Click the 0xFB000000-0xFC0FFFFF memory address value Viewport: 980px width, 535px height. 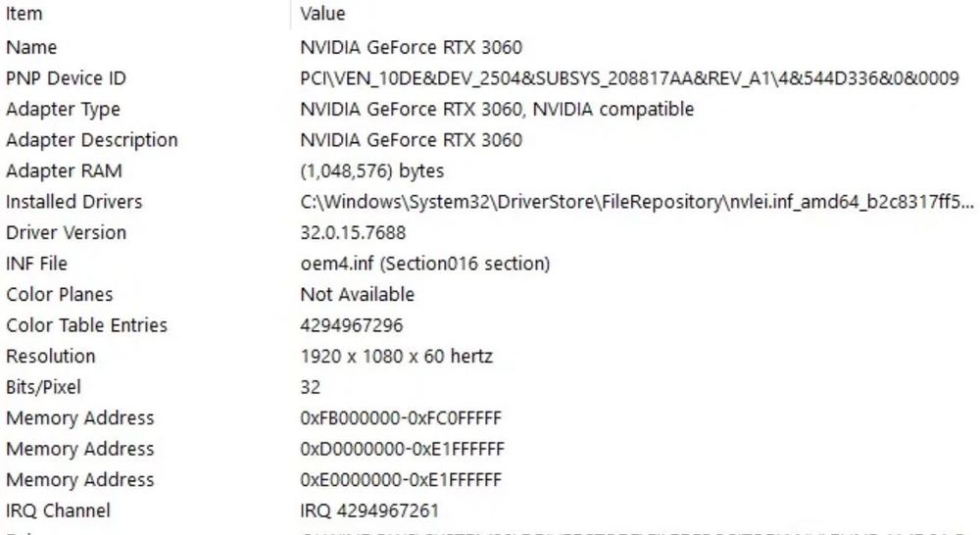(401, 418)
